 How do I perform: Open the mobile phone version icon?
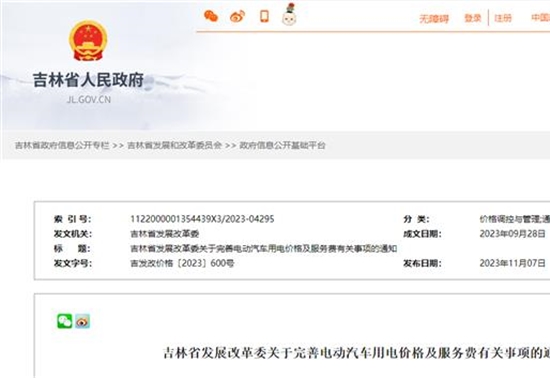coord(264,16)
